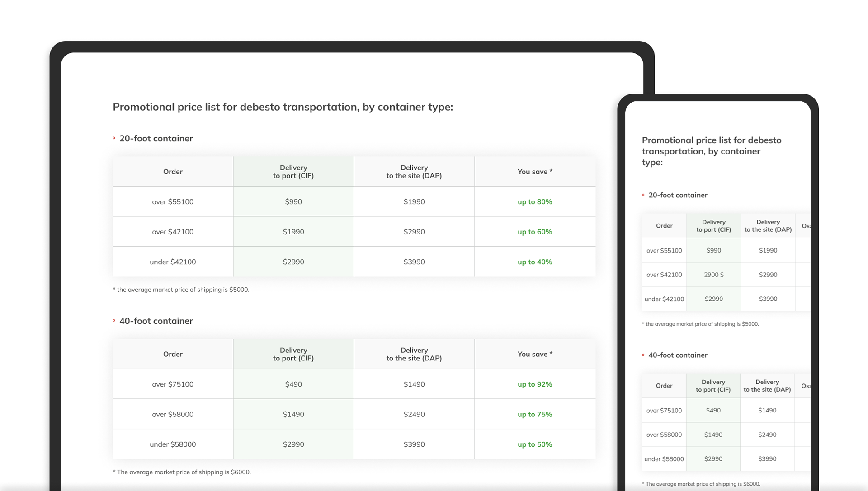Click the $490 cell on the phone
This screenshot has width=868, height=491.
point(713,411)
